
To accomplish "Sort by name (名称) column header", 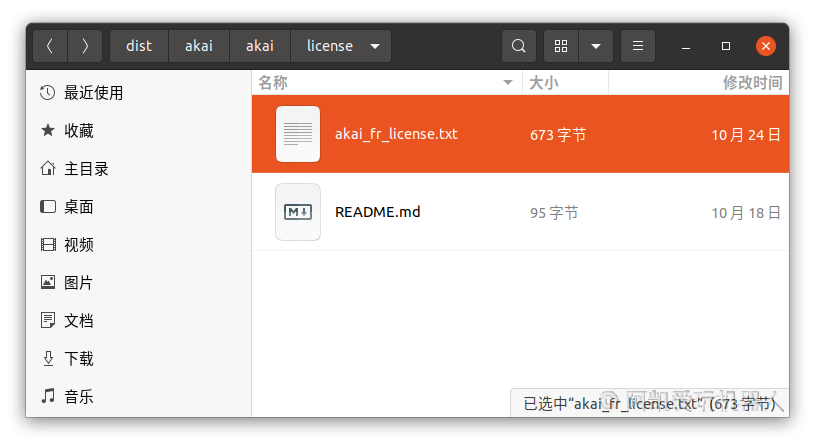I will [x=273, y=82].
